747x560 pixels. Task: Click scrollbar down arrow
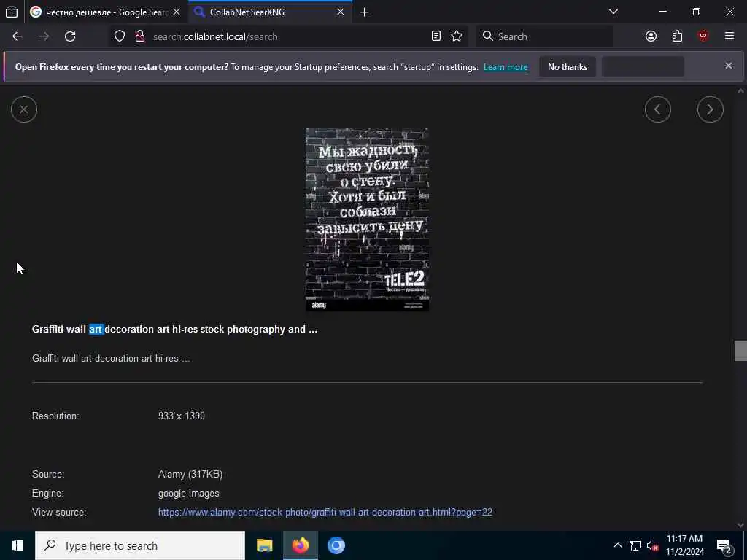tap(740, 525)
